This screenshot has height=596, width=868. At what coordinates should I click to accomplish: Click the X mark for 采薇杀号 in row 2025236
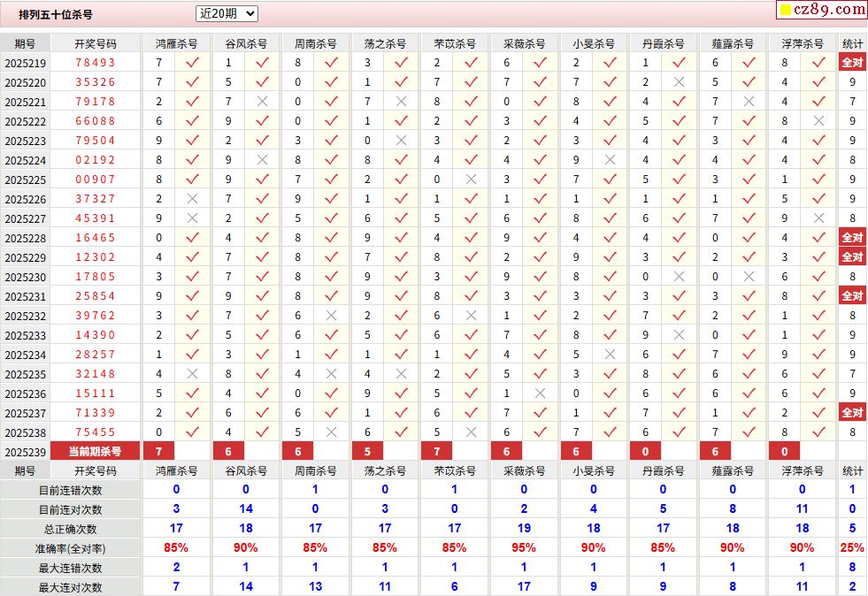click(x=541, y=394)
